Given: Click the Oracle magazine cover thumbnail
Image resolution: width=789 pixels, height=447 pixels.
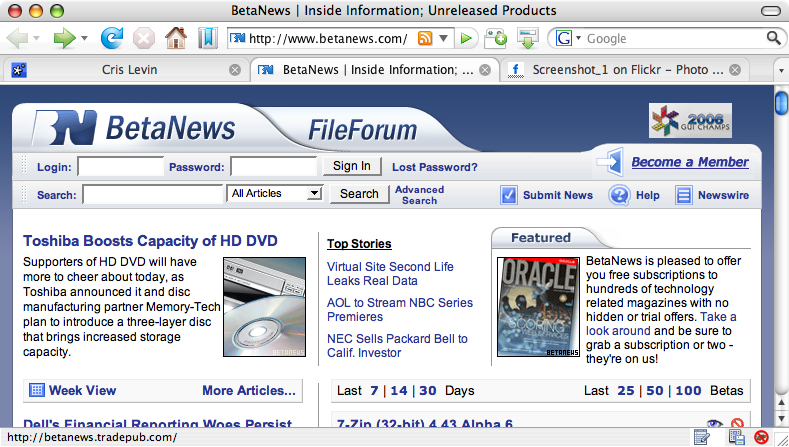Looking at the screenshot, I should pos(538,307).
